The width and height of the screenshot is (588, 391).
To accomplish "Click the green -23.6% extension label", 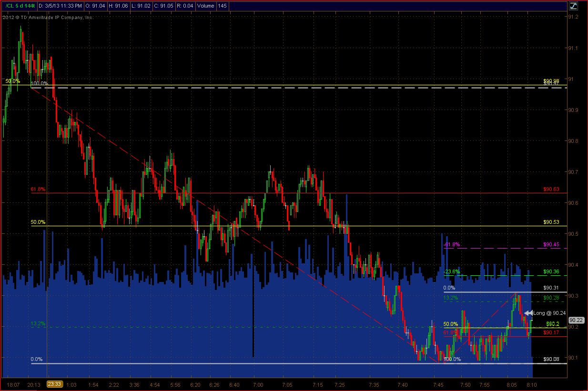I will click(451, 271).
